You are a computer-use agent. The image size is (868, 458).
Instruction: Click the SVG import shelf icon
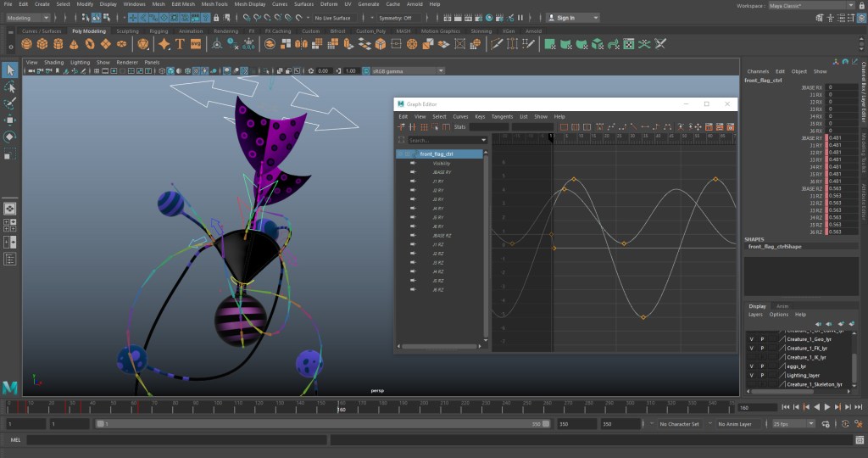[x=196, y=44]
